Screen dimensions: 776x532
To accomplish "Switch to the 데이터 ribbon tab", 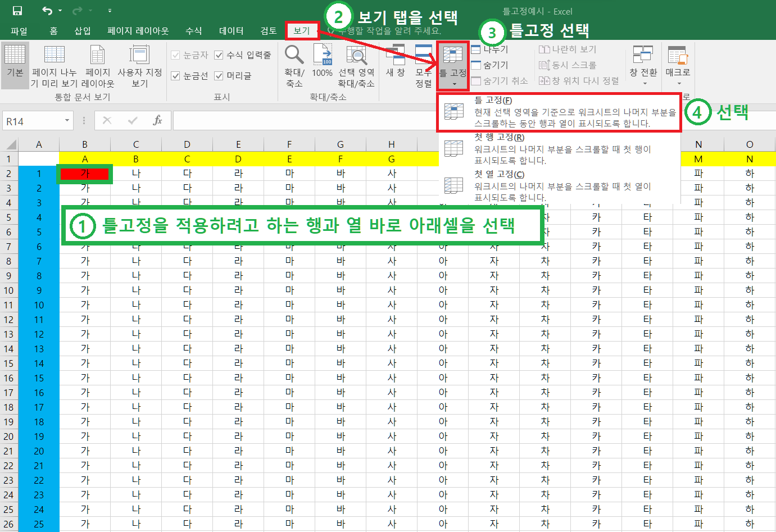I will [x=231, y=31].
